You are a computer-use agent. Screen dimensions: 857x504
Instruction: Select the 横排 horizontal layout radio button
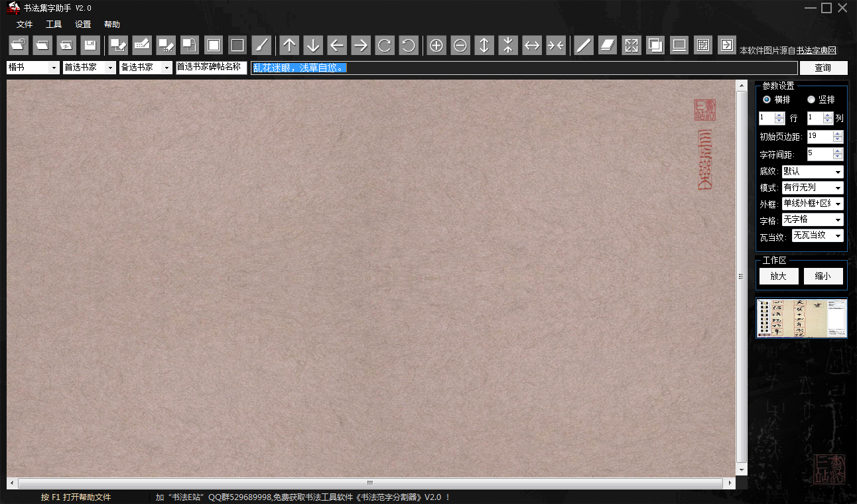[x=767, y=99]
